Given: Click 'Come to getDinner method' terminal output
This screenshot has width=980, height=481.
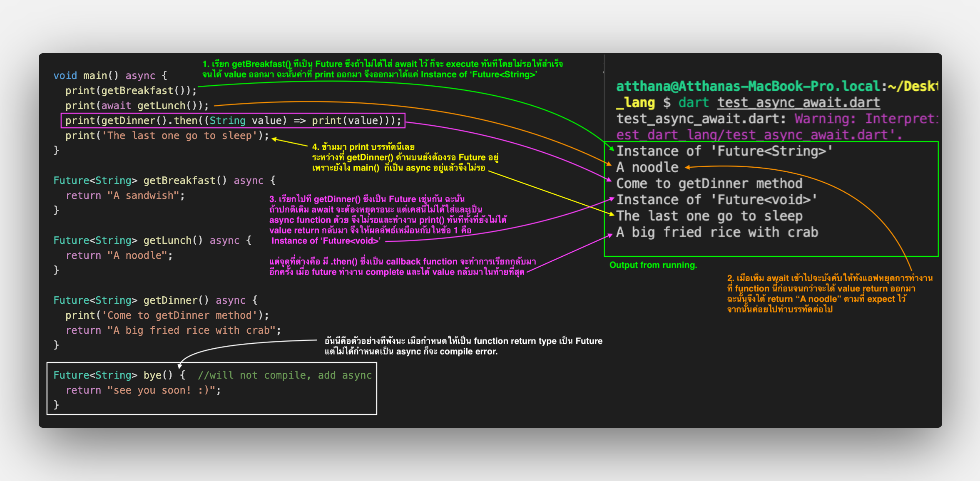Looking at the screenshot, I should click(x=709, y=183).
